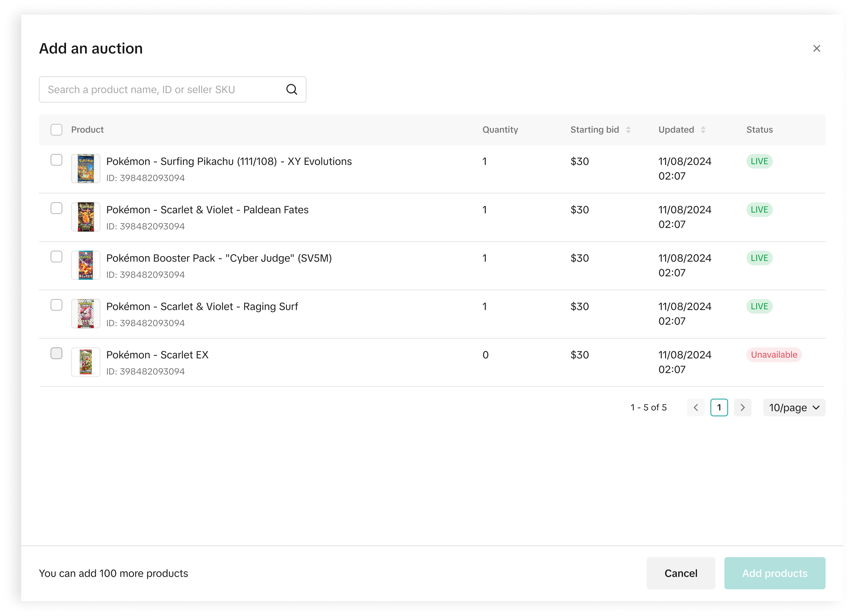The height and width of the screenshot is (616, 852).
Task: Select Scarlet & Violet Raging Surf checkbox
Action: (x=56, y=305)
